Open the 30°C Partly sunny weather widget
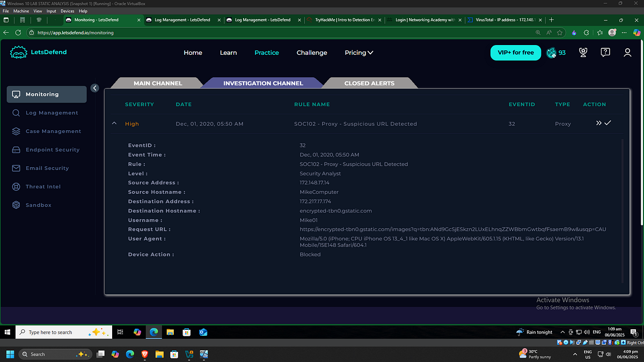 pos(534,354)
